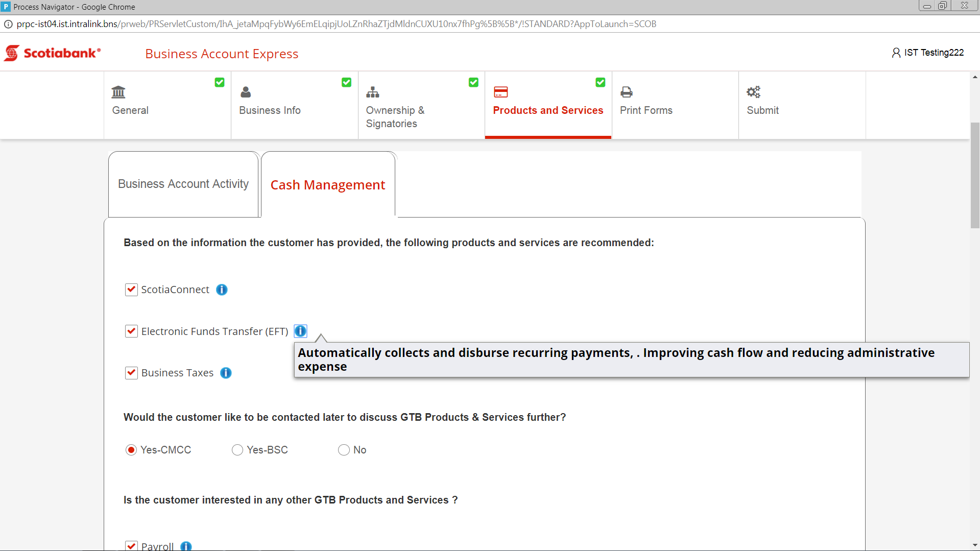Click the IST Testing222 user icon
The image size is (980, 551).
[x=896, y=53]
